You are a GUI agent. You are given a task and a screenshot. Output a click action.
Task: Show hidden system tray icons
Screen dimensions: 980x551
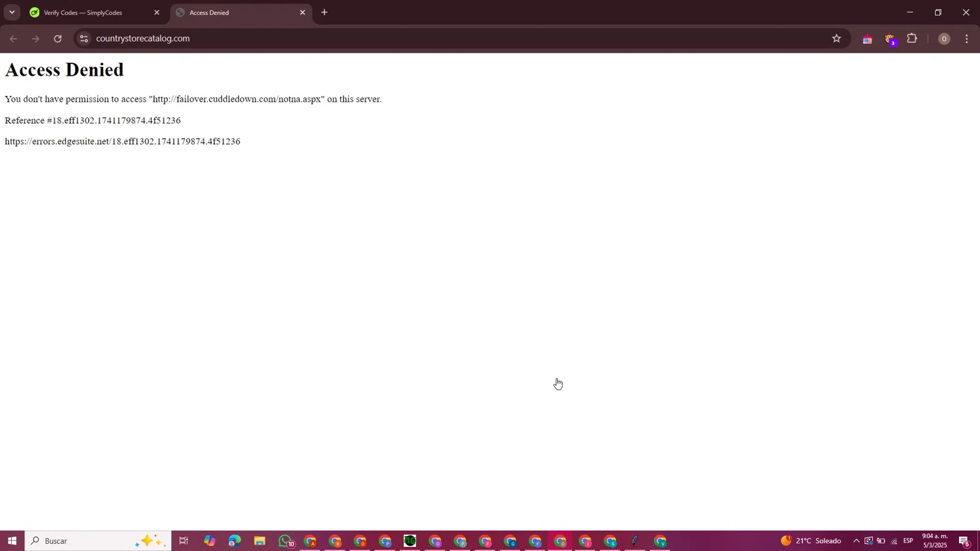pos(856,541)
